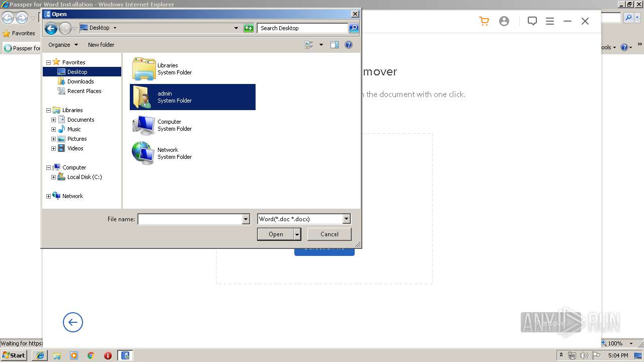
Task: Expand the address bar history dropdown
Action: pos(236,28)
